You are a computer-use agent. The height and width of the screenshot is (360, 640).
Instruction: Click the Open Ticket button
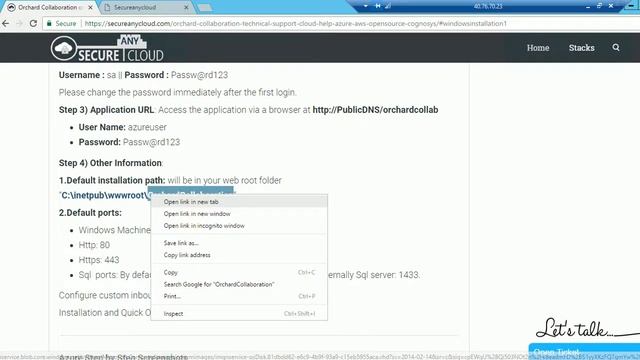click(584, 351)
